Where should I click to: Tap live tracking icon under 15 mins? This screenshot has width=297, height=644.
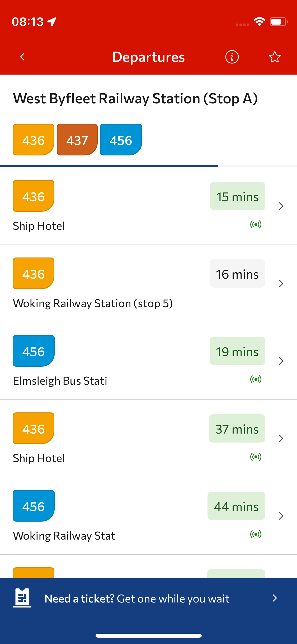click(256, 224)
